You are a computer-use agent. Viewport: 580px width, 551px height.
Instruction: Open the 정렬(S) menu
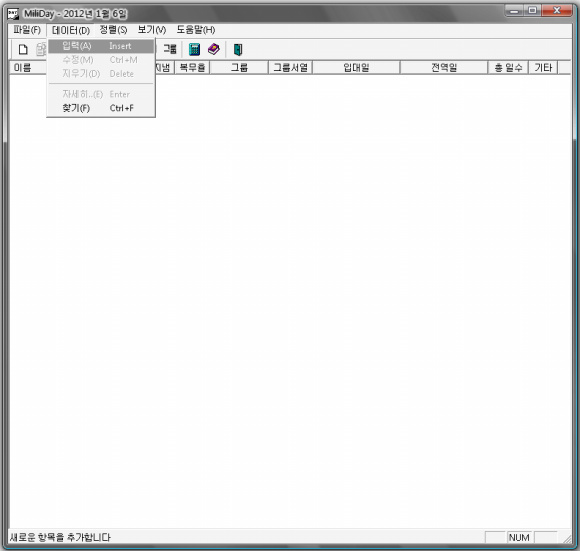(x=113, y=30)
